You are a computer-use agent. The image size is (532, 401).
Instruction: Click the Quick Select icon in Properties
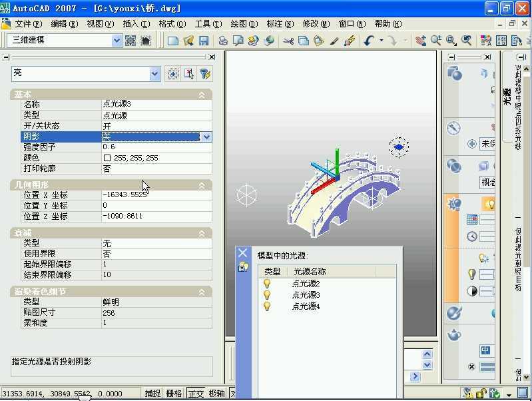coord(205,74)
